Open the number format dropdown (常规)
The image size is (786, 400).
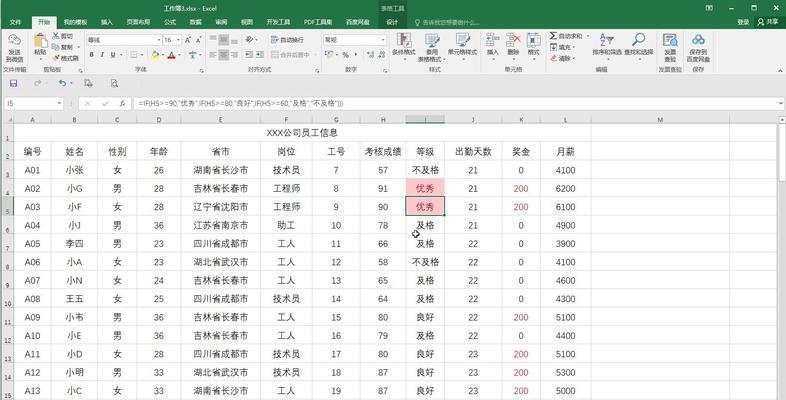[x=383, y=40]
